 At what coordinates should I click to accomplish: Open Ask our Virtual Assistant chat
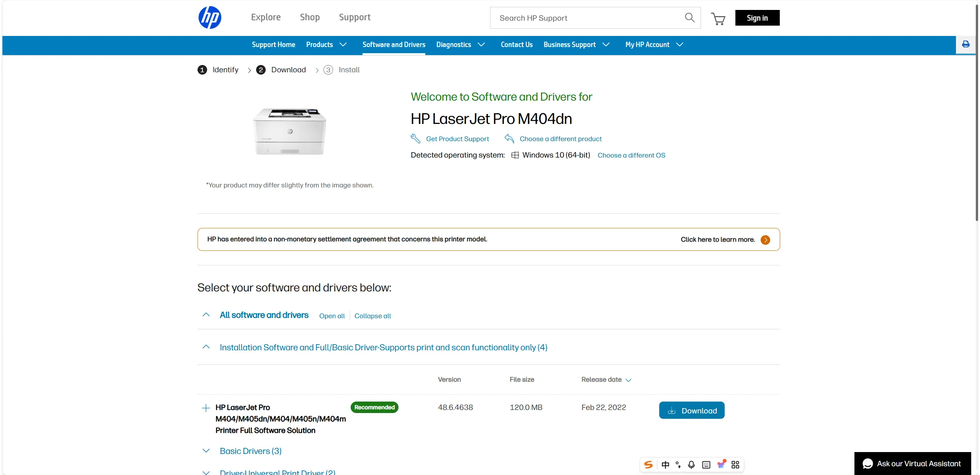pyautogui.click(x=913, y=464)
